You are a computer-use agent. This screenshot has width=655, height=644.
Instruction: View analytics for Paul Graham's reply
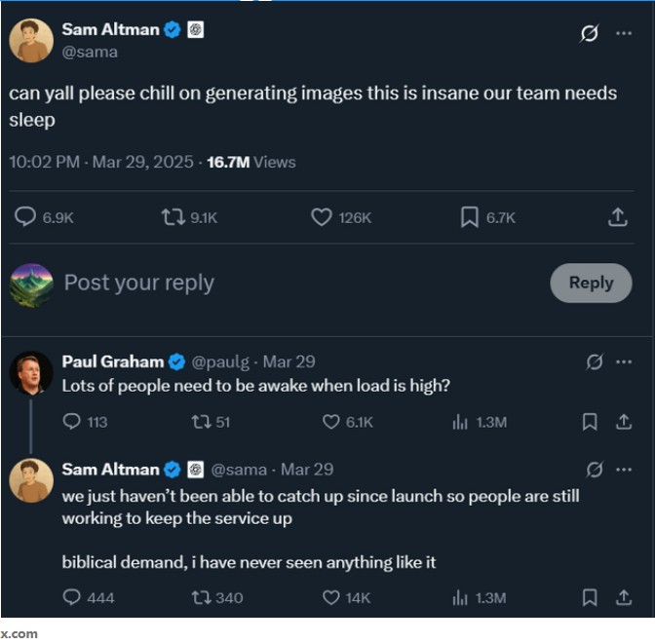coord(461,422)
